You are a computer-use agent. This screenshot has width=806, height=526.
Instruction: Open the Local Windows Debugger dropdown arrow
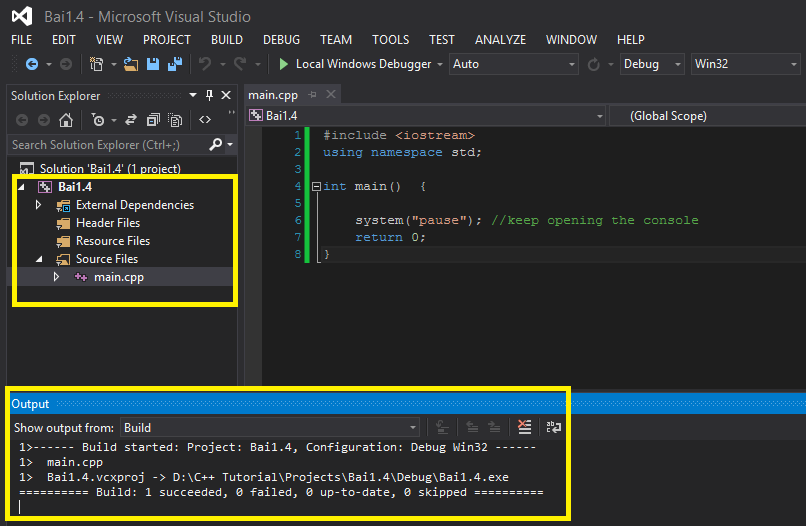point(440,64)
